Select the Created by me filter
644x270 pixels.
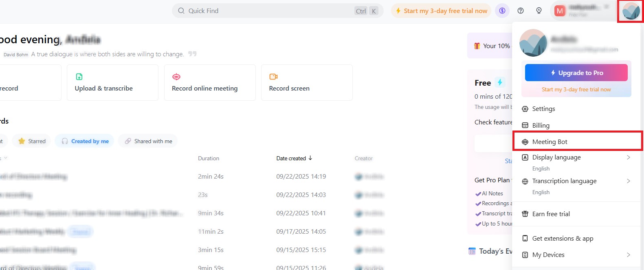[x=85, y=141]
